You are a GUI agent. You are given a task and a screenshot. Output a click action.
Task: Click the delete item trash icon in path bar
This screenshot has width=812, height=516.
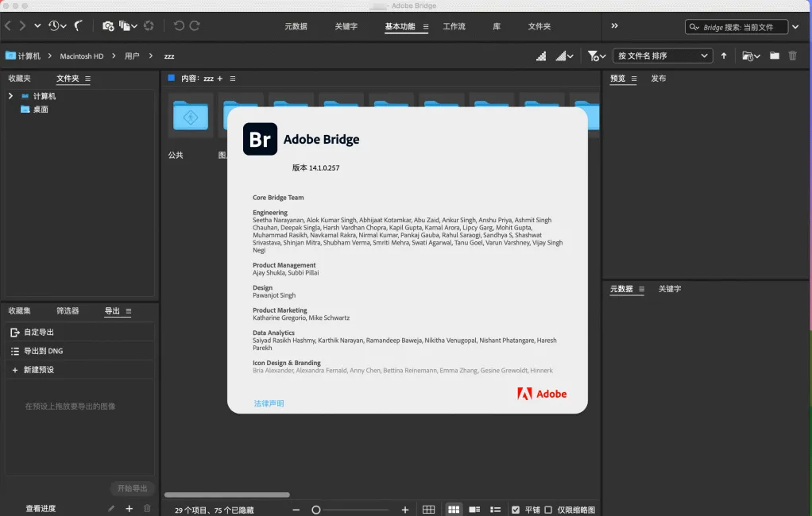click(792, 56)
